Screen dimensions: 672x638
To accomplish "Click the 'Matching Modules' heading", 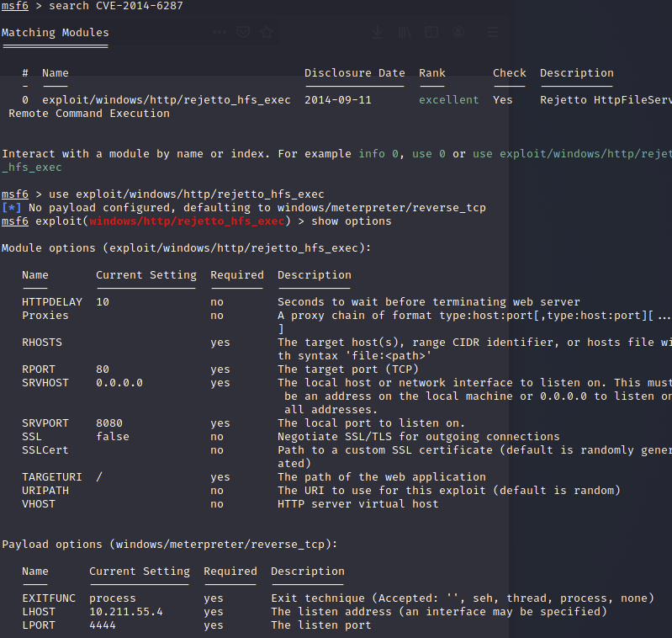I will [x=56, y=33].
